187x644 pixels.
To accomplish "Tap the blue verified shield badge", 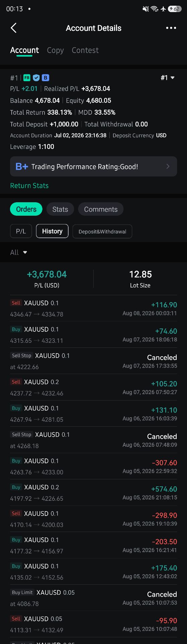I will pyautogui.click(x=36, y=78).
